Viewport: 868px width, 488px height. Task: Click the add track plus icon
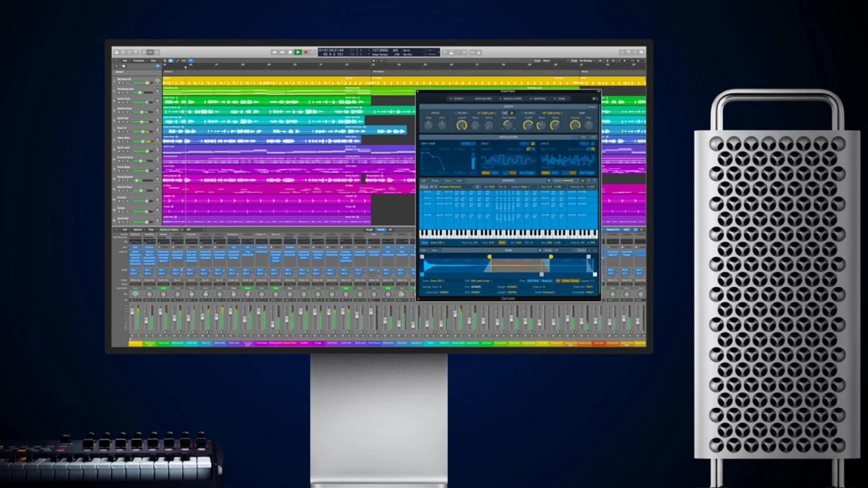pos(117,66)
